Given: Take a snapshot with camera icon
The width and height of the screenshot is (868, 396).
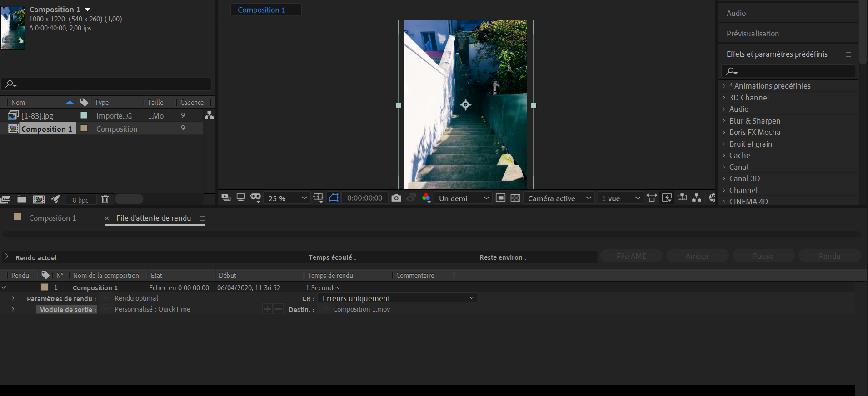Looking at the screenshot, I should [x=396, y=198].
